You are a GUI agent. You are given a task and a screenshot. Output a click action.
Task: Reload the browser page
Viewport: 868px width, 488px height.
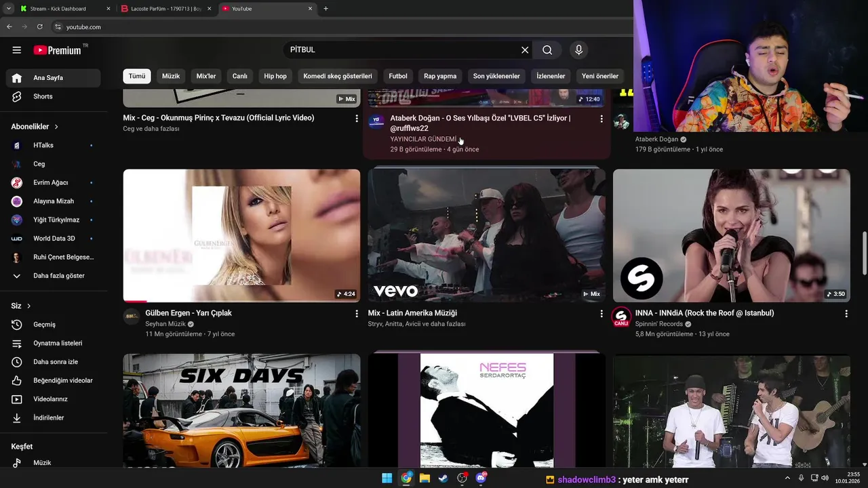tap(40, 27)
